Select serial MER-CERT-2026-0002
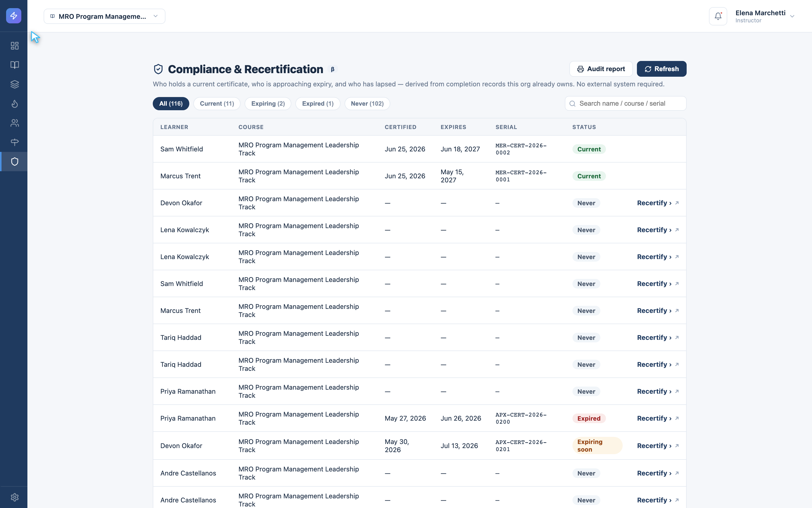812x508 pixels. point(521,149)
